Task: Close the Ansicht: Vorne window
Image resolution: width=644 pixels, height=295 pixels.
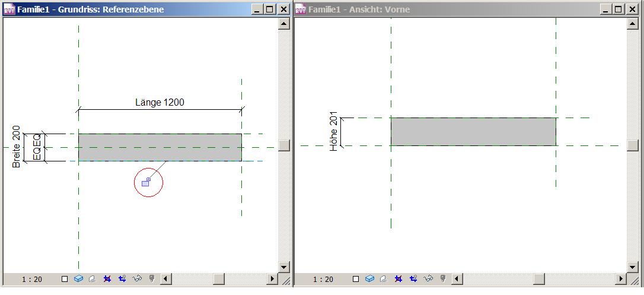Action: pos(633,9)
